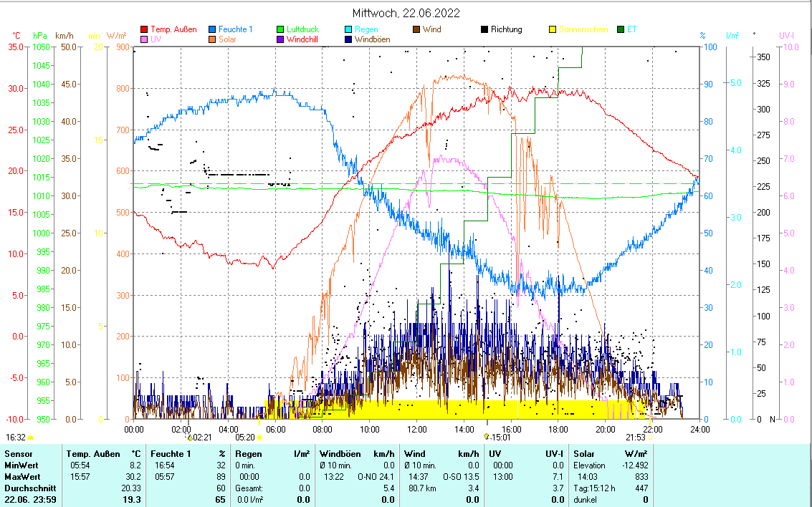Click the pink UV legend swatch

pyautogui.click(x=144, y=39)
